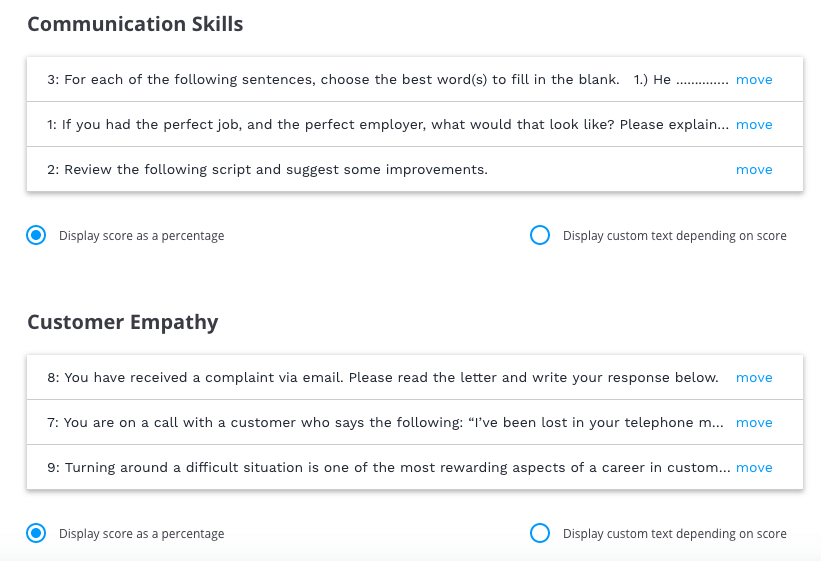Move the 'Review the following script' question
Screen dimensions: 821x561
point(754,170)
